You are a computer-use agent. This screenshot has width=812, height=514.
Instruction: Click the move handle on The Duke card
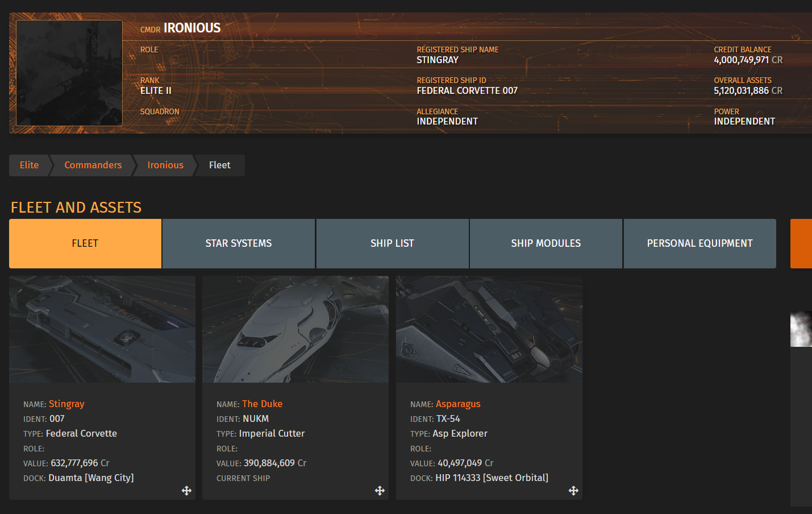pyautogui.click(x=380, y=491)
